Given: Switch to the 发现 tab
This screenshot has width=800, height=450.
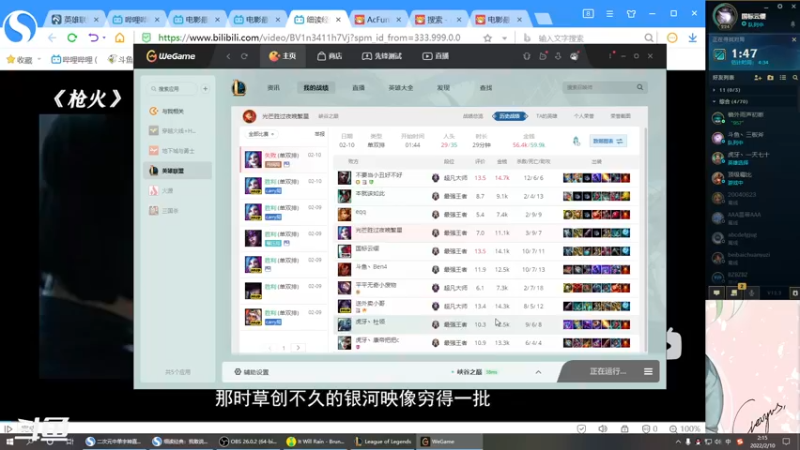Looking at the screenshot, I should [443, 88].
